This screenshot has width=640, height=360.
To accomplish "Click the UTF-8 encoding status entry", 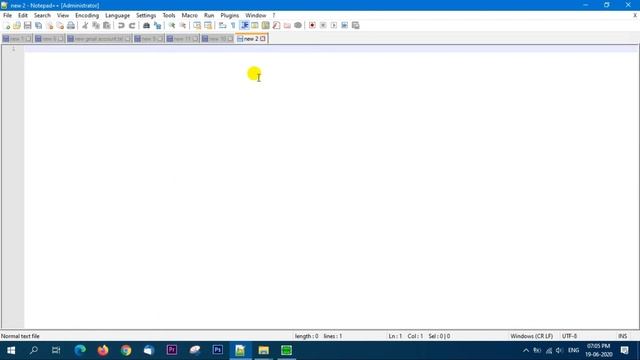I will (569, 336).
